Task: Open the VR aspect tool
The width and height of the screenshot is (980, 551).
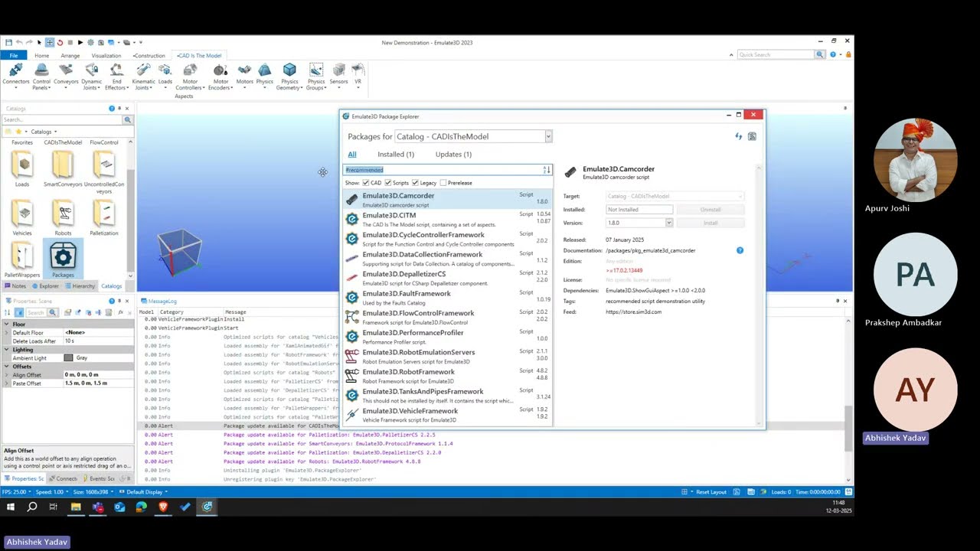Action: (x=358, y=75)
